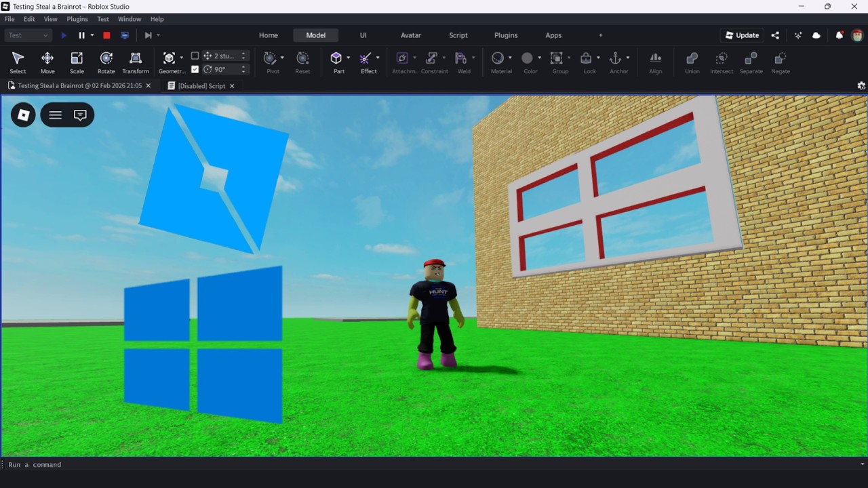Open the in-game chat bubble icon
868x488 pixels.
click(x=80, y=115)
